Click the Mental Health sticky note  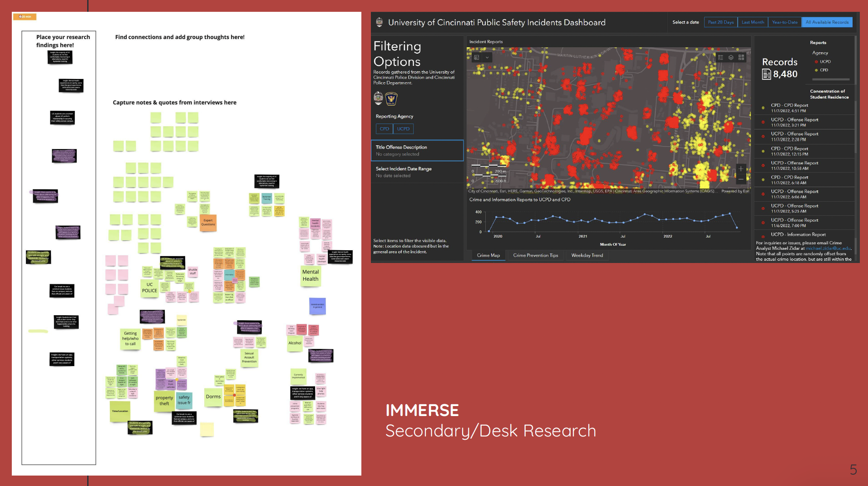(x=311, y=276)
